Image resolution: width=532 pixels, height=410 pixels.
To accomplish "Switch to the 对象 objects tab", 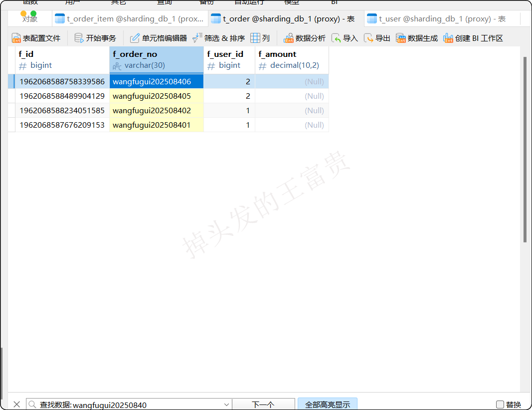I will point(29,18).
